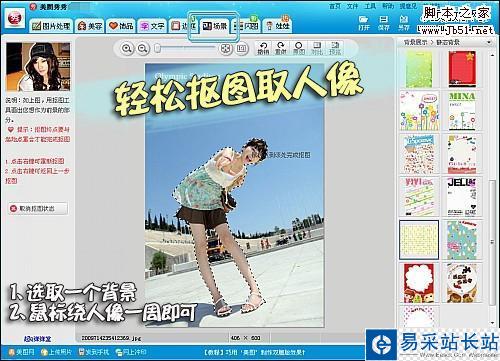Click the fit-to-window icon
The width and height of the screenshot is (500, 361).
[226, 49]
